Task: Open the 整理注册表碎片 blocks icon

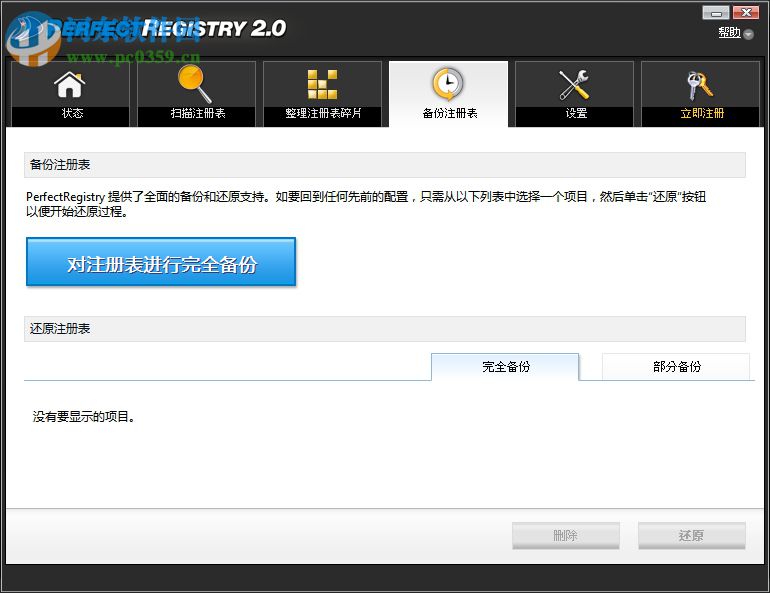Action: (x=322, y=84)
